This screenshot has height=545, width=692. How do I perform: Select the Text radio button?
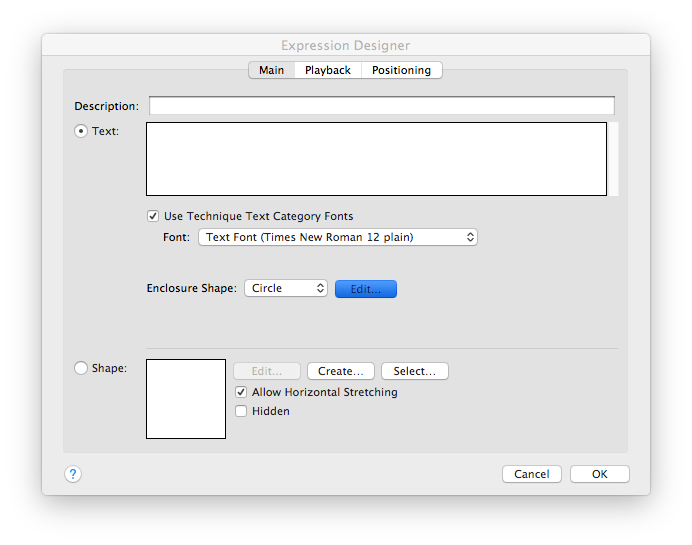click(x=82, y=131)
